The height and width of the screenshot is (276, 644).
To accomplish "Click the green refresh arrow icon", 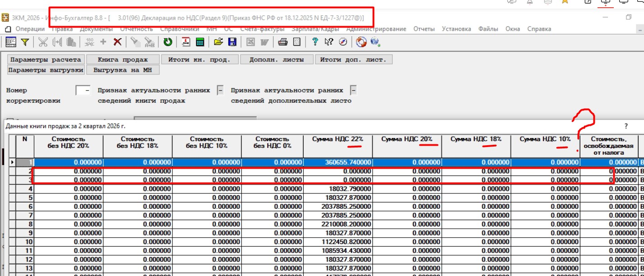I will (168, 42).
